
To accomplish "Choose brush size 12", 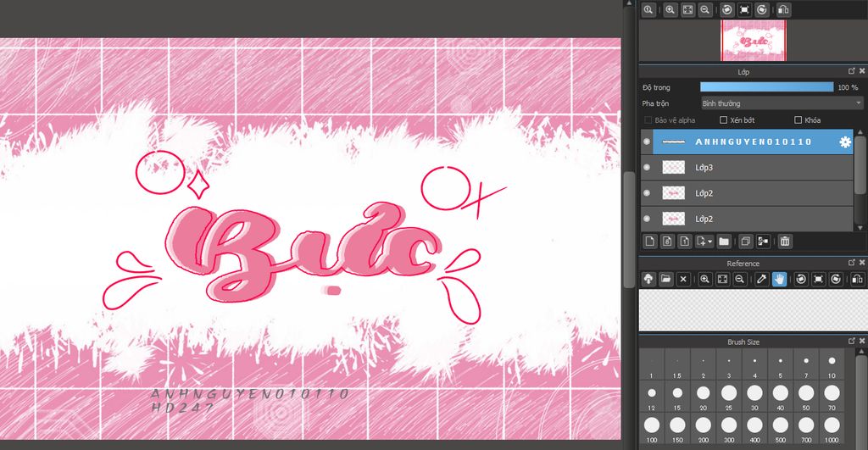I will (x=652, y=397).
